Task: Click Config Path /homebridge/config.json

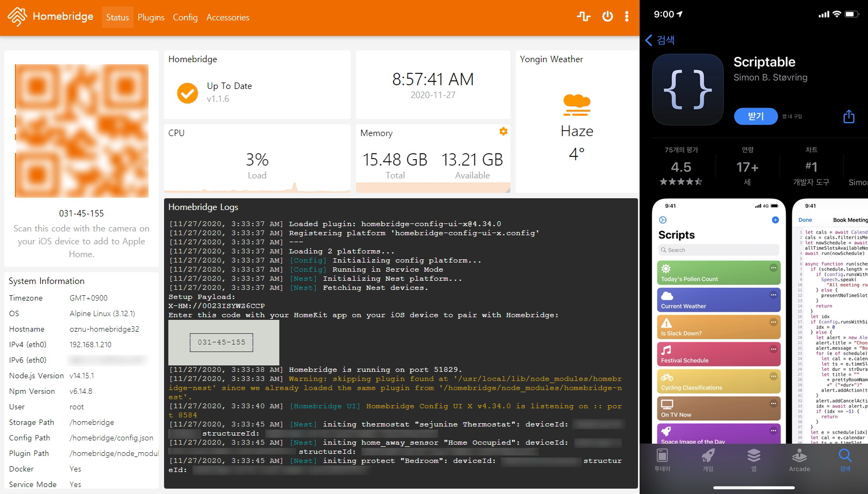Action: pyautogui.click(x=112, y=438)
